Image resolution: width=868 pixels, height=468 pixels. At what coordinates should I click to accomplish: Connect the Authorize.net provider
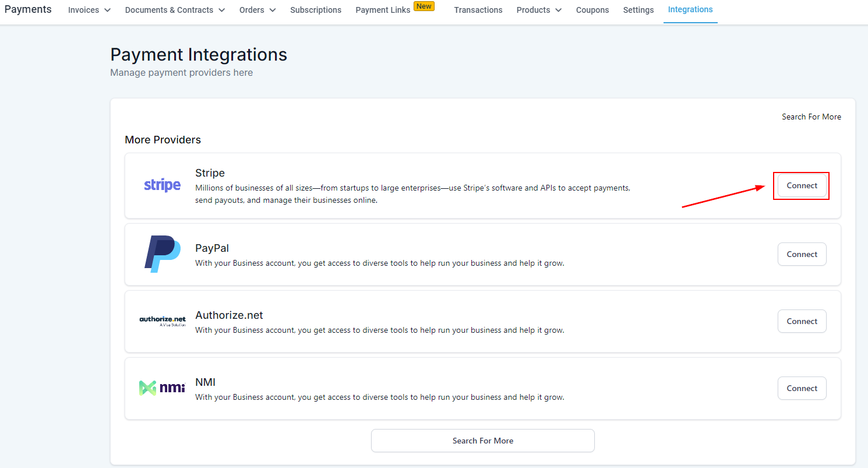pyautogui.click(x=802, y=321)
